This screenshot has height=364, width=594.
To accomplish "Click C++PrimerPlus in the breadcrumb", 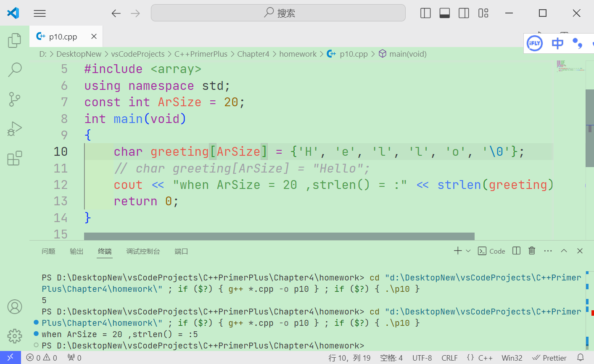I will [201, 54].
